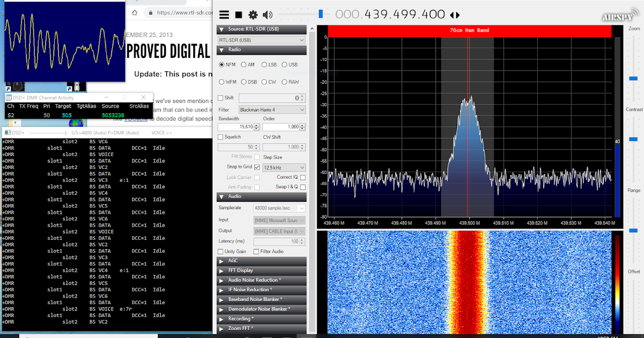Image resolution: width=644 pixels, height=338 pixels.
Task: Open the 12.5 kHz step size dropdown
Action: click(x=284, y=167)
